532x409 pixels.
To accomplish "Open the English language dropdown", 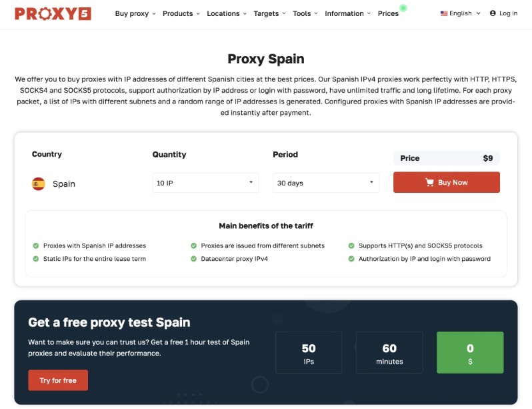I will click(461, 13).
